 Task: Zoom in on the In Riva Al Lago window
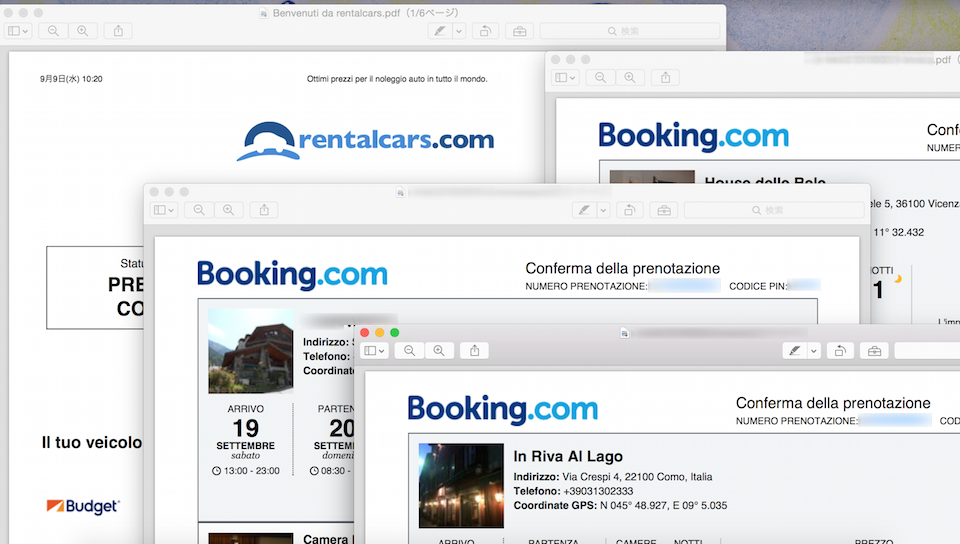(438, 351)
